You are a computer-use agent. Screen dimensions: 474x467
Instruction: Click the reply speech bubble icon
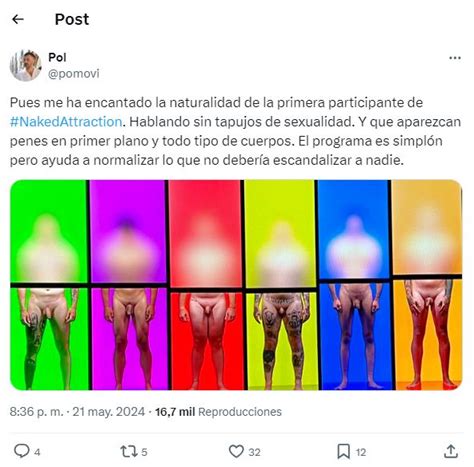point(22,451)
